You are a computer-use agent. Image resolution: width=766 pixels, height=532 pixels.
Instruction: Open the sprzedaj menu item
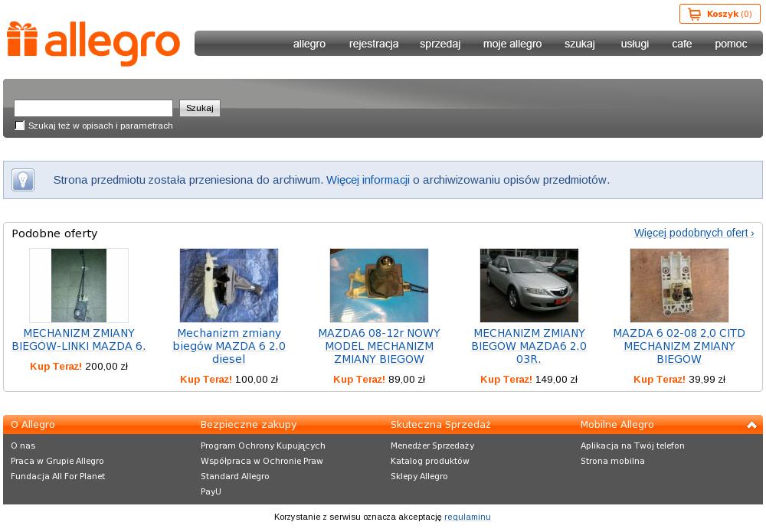click(440, 44)
